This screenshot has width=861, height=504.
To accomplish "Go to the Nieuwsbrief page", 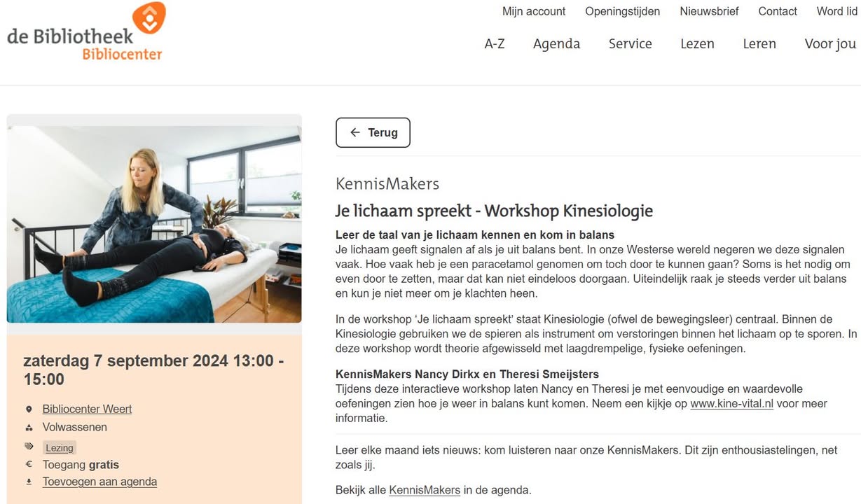I will (x=709, y=11).
